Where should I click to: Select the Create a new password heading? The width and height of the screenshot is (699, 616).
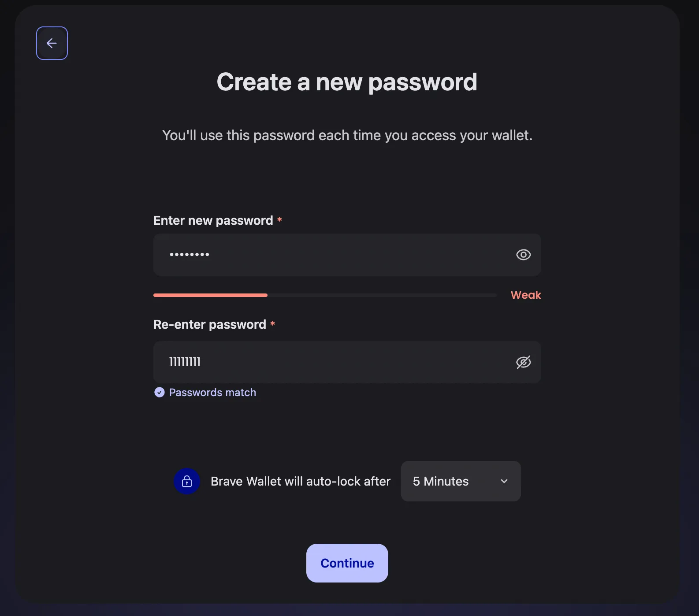tap(347, 82)
